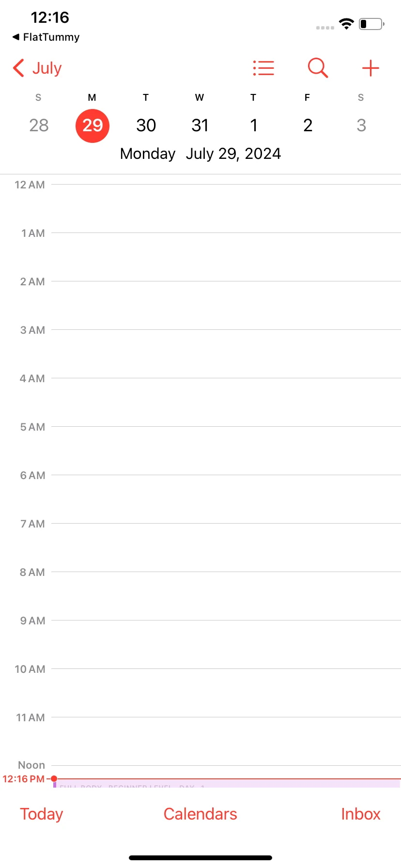This screenshot has width=401, height=868.
Task: Open the list view icon
Action: [x=263, y=68]
